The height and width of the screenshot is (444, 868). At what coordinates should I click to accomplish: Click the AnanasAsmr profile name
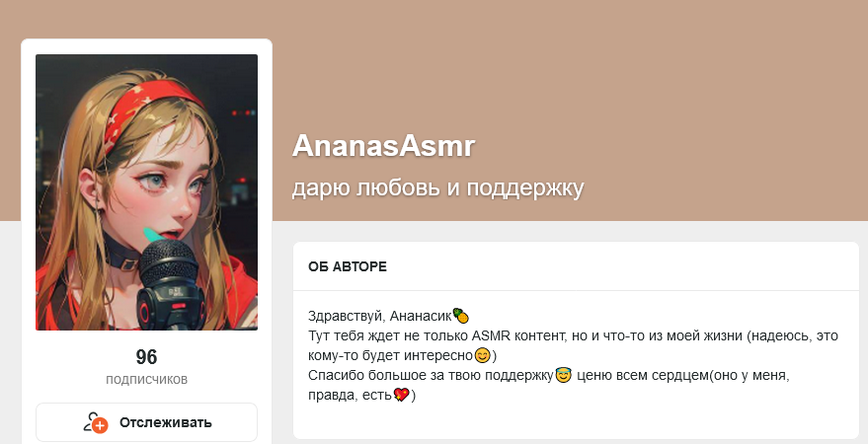[383, 146]
